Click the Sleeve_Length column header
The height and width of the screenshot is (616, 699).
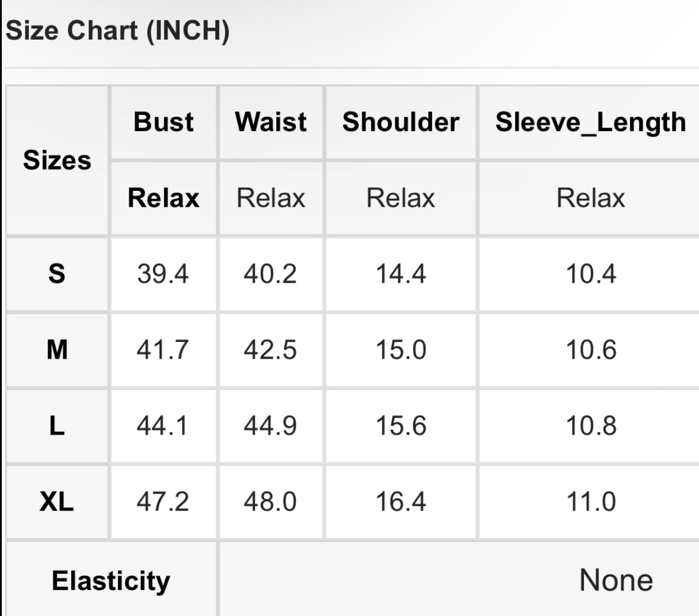coord(591,122)
